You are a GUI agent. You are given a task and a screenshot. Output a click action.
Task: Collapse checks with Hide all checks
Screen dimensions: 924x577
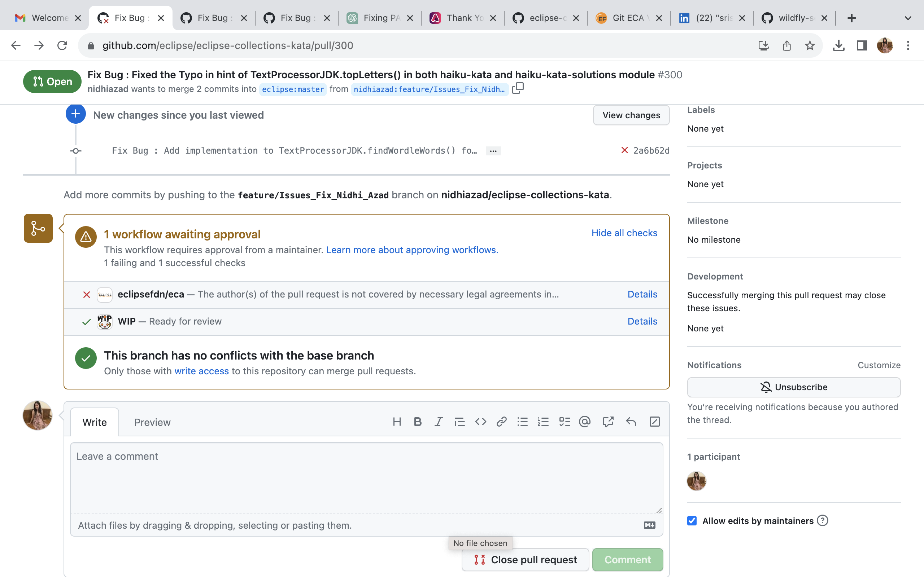point(624,233)
